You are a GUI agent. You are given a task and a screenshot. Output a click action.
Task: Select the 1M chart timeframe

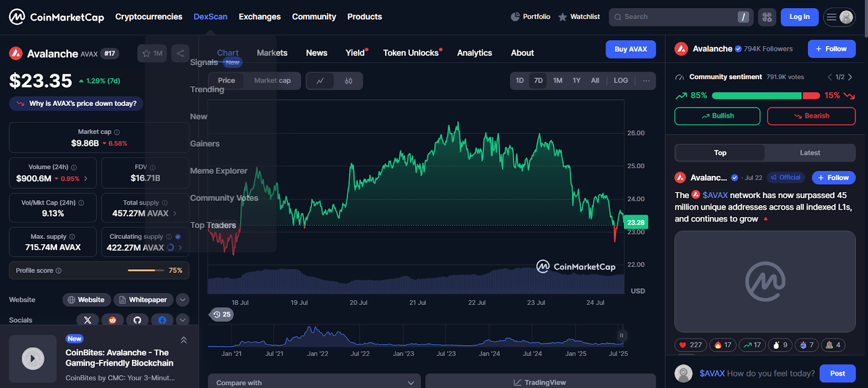[557, 80]
